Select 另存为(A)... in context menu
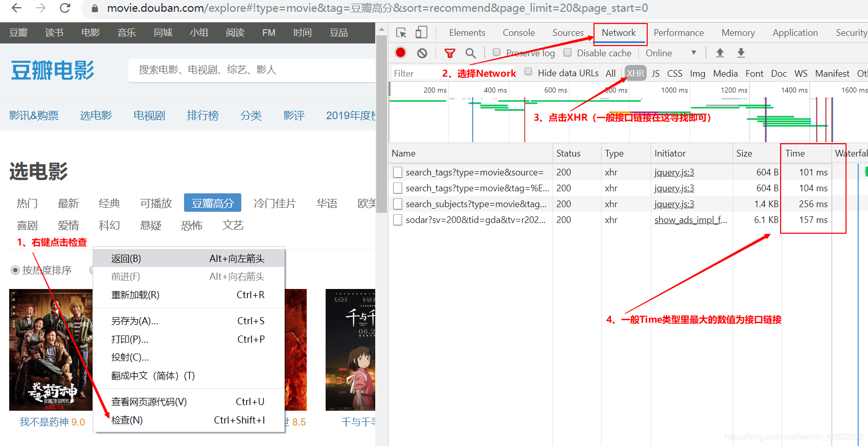 click(x=189, y=321)
